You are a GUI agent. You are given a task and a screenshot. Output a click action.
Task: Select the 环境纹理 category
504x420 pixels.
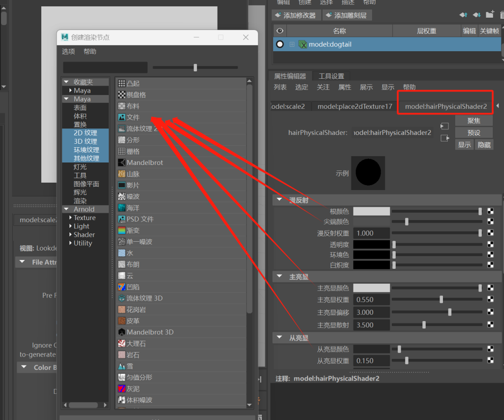(x=86, y=150)
